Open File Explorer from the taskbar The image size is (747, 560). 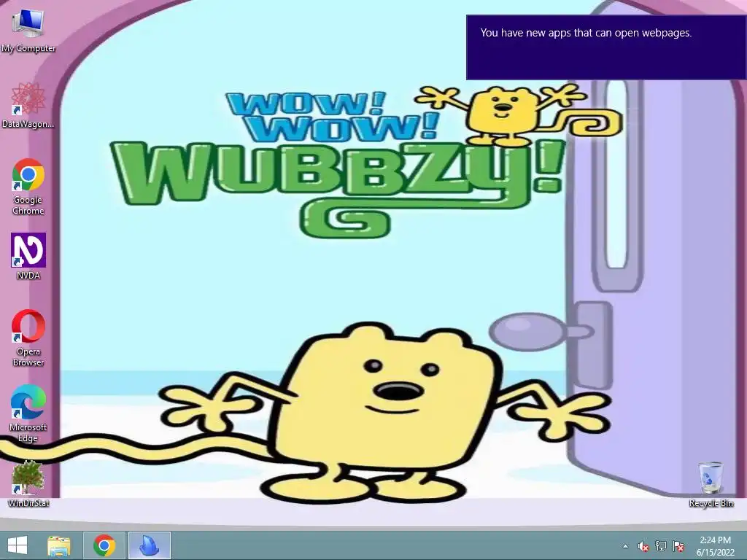click(59, 545)
